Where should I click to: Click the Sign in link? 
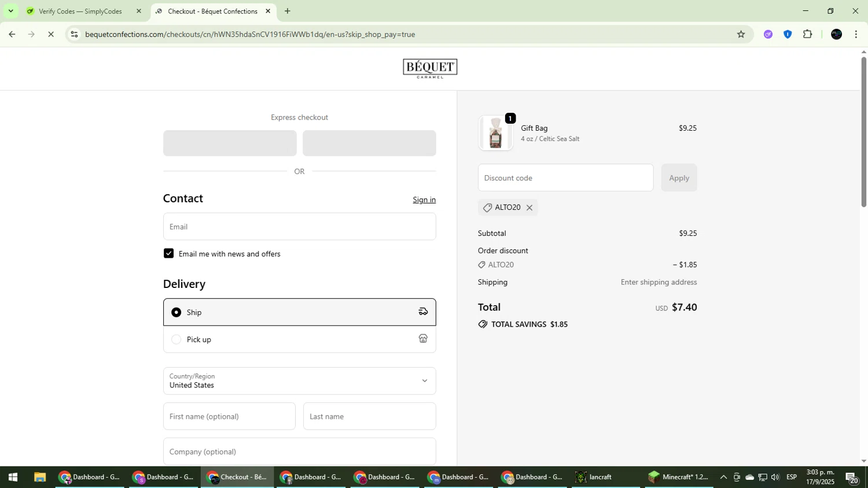click(x=424, y=199)
